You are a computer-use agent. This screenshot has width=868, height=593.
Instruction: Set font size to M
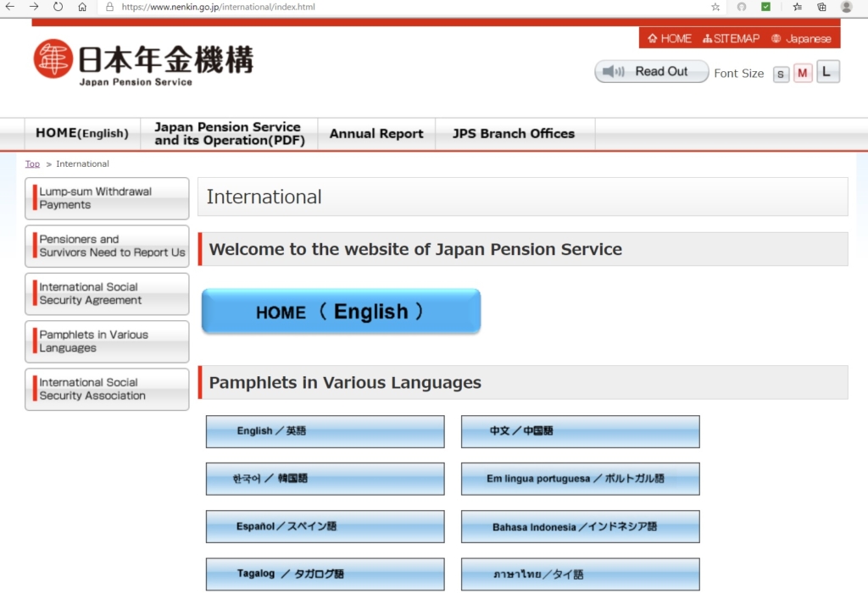[802, 73]
